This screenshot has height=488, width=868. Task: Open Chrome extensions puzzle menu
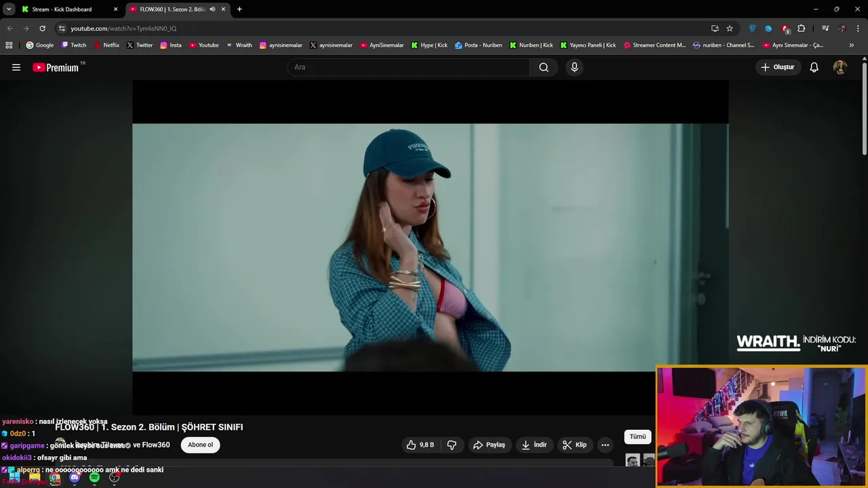802,28
